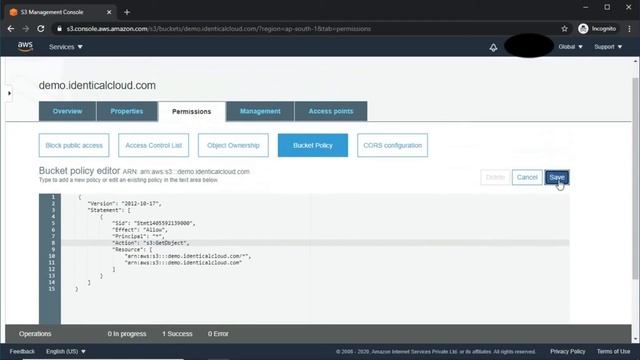Open the Support dropdown menu
This screenshot has height=360, width=640.
608,47
